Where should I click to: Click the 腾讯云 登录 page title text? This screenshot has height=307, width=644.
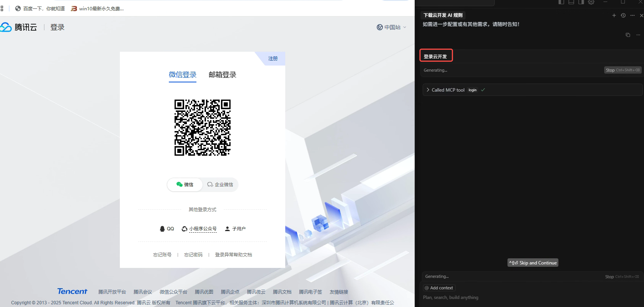(x=57, y=27)
